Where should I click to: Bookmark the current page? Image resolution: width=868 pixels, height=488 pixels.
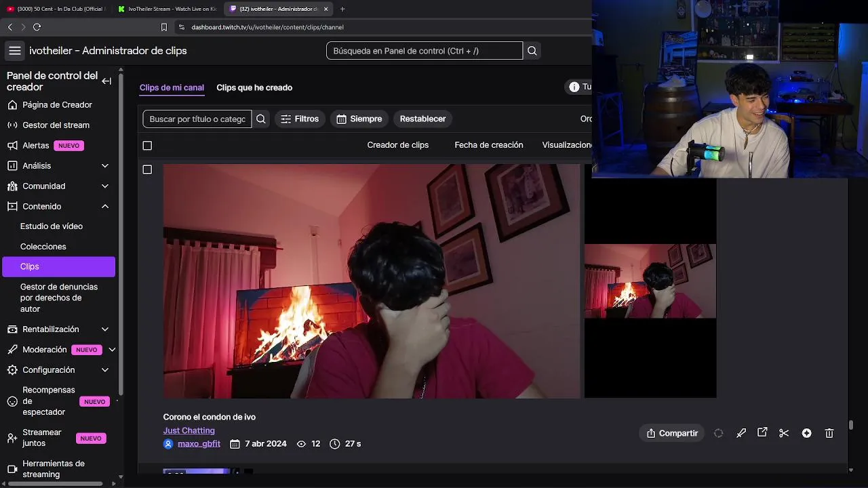(x=163, y=27)
